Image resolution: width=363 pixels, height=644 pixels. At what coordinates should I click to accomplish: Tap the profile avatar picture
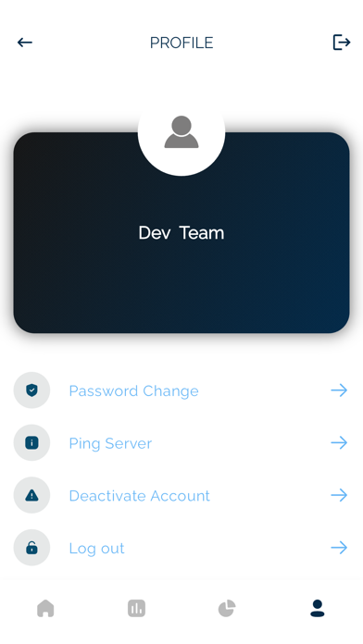[x=181, y=132]
